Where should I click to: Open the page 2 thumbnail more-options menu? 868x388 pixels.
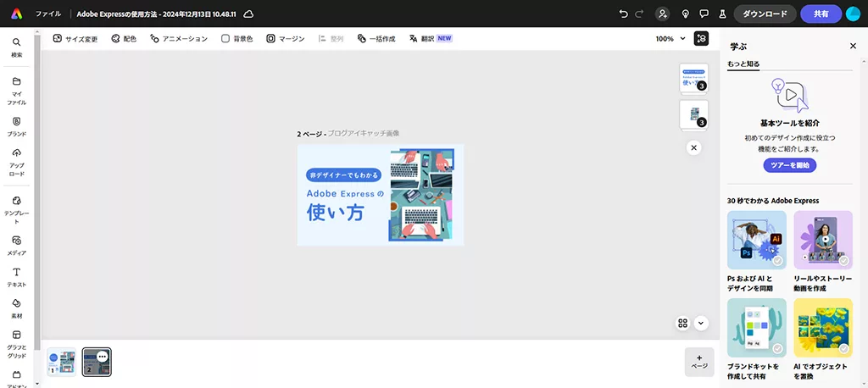pos(102,357)
